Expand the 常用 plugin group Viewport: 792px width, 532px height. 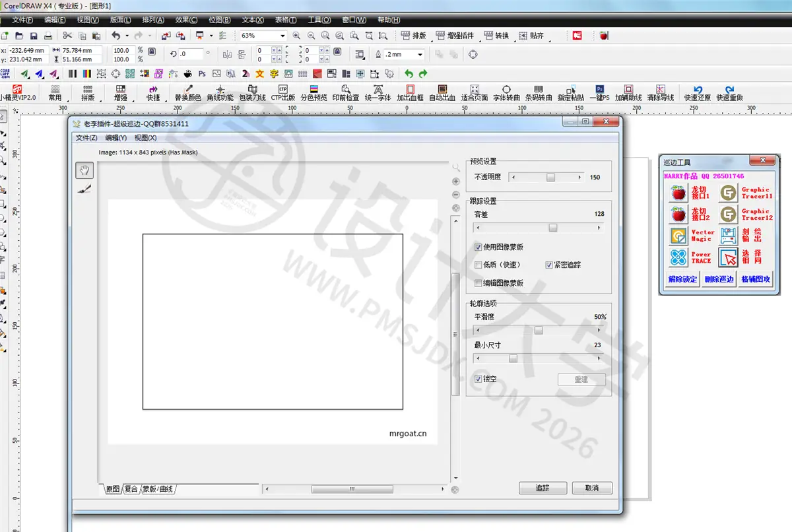point(55,93)
